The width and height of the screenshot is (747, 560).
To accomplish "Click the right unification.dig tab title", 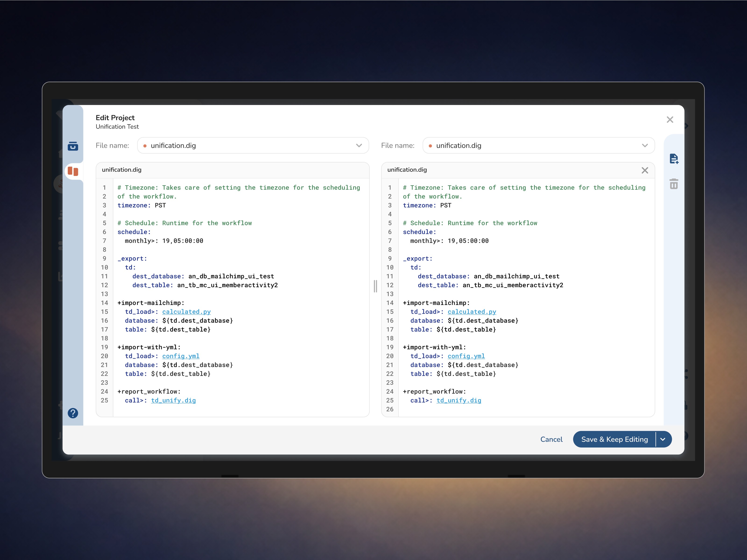I will click(x=407, y=170).
